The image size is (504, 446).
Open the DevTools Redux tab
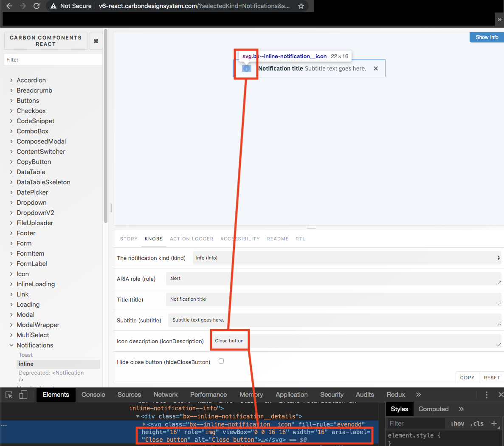click(396, 395)
